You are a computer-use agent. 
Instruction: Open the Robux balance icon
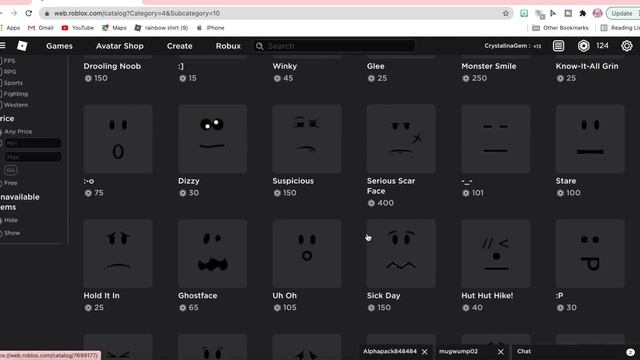[x=584, y=46]
